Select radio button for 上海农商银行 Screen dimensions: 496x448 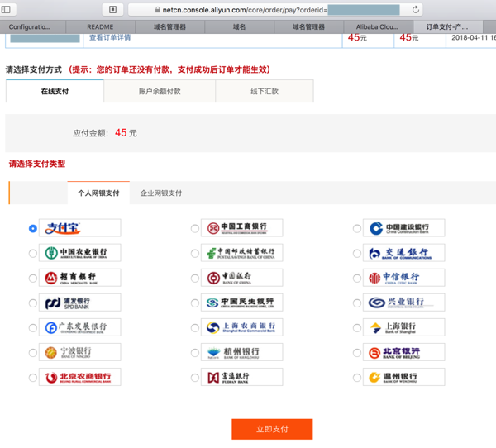click(195, 328)
